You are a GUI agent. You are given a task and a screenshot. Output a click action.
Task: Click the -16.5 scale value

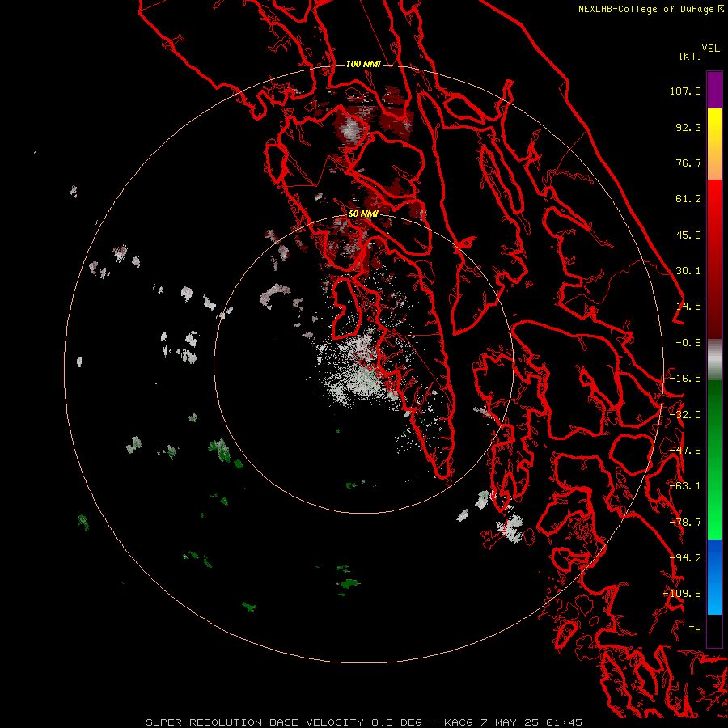pyautogui.click(x=685, y=379)
